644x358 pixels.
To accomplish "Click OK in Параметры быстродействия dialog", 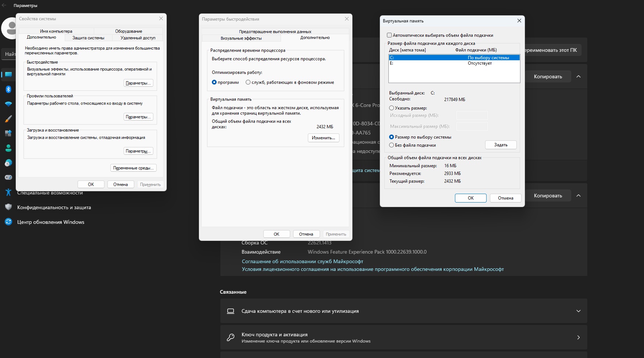I will coord(277,234).
